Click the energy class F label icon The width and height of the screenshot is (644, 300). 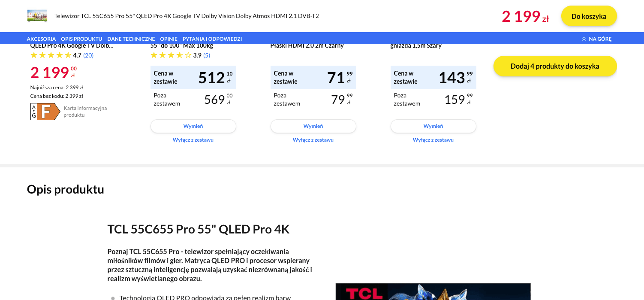45,112
